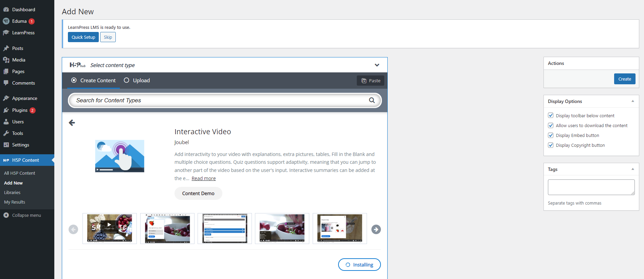The image size is (644, 279).
Task: Open the Appearance menu
Action: [x=25, y=98]
